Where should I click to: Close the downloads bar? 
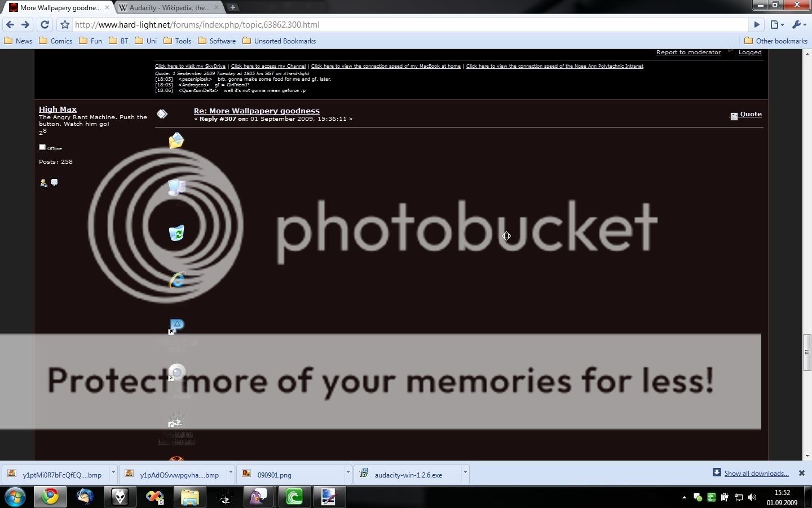[801, 473]
